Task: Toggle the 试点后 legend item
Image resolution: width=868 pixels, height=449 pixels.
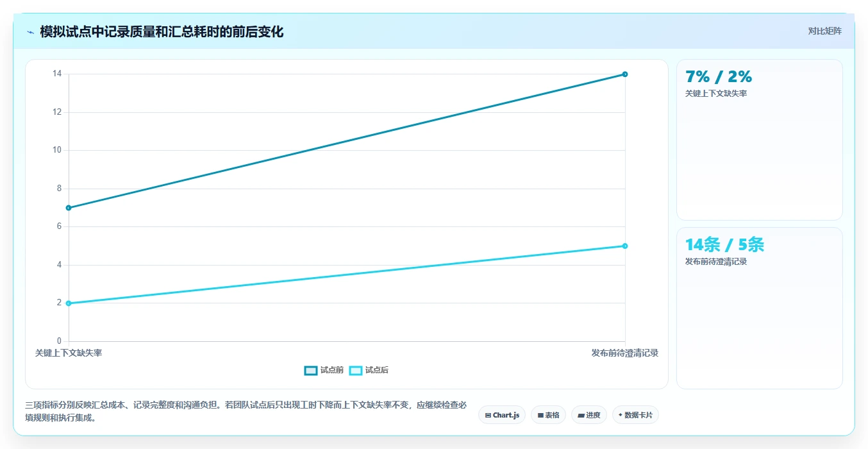Action: point(369,370)
